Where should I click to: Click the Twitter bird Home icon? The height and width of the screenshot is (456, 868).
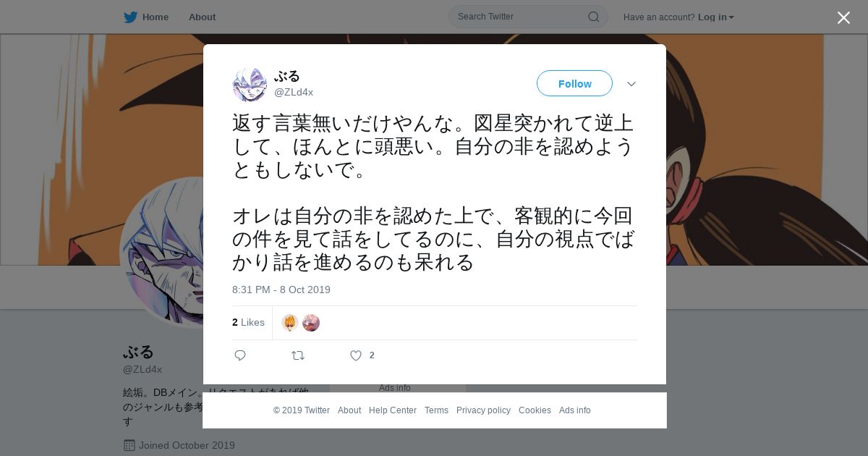130,17
